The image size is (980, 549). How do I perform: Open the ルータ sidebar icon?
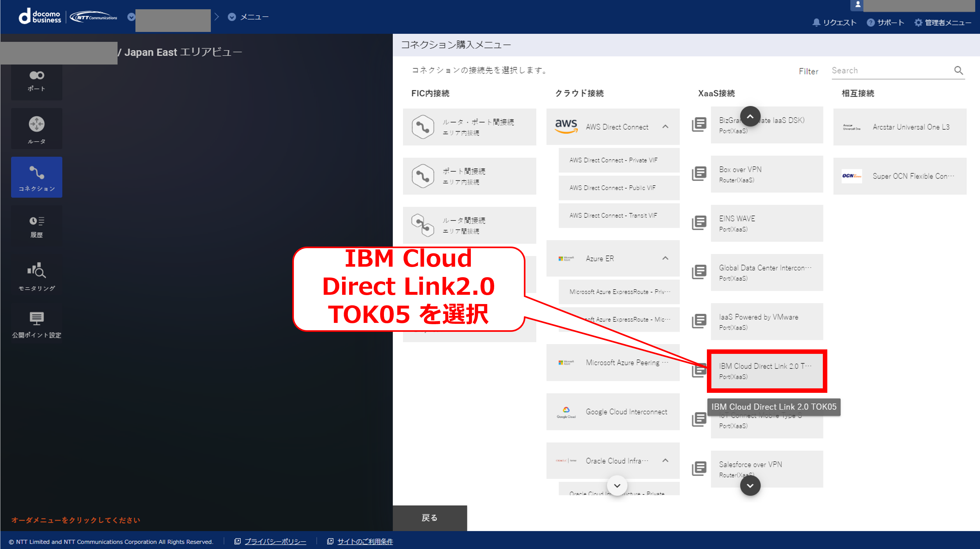click(36, 129)
